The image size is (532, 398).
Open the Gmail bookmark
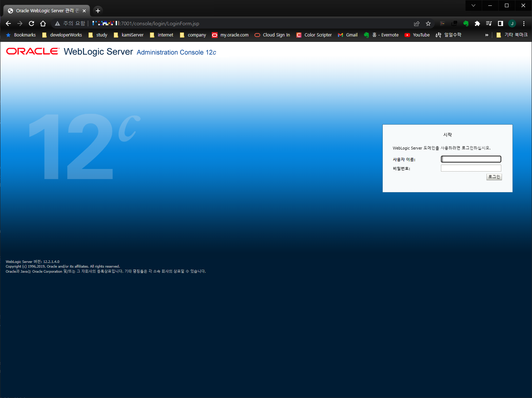tap(348, 35)
